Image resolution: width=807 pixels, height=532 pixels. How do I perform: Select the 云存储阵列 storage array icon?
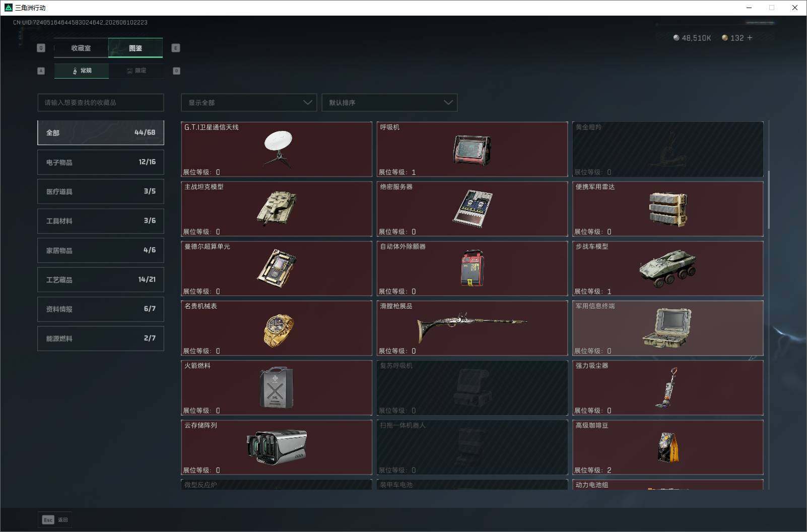coord(277,446)
